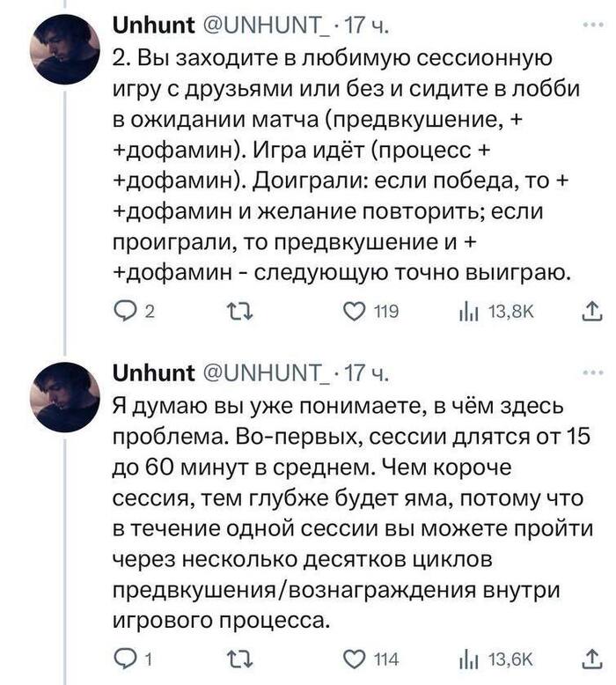Like the tweet with 114 likes
Screen dimensions: 616x685
point(355,659)
